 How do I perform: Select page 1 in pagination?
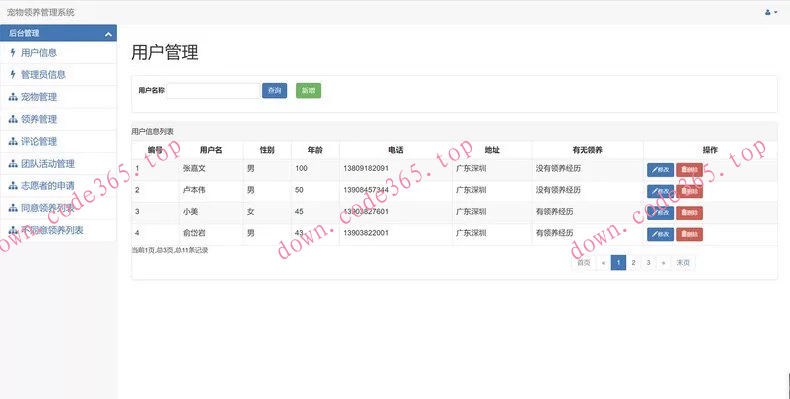tap(618, 262)
